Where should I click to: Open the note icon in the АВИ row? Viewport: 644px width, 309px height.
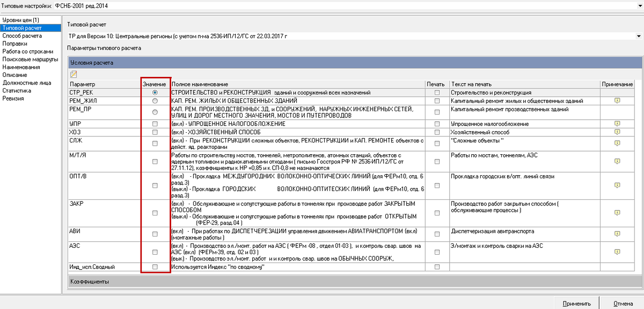click(617, 234)
